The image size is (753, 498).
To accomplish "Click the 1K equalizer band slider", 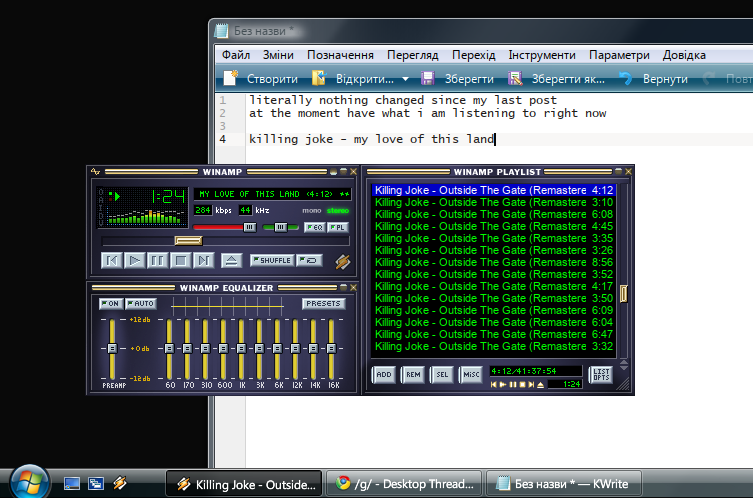I will pyautogui.click(x=241, y=349).
